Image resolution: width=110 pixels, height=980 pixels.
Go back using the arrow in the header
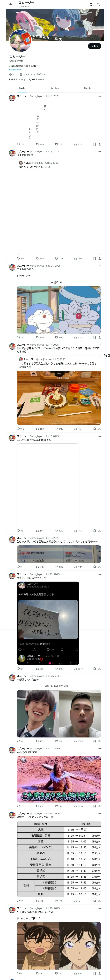tap(11, 5)
